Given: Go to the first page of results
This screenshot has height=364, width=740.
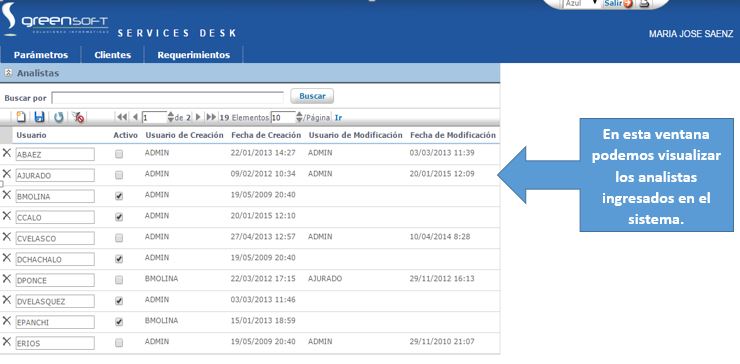Looking at the screenshot, I should (121, 117).
